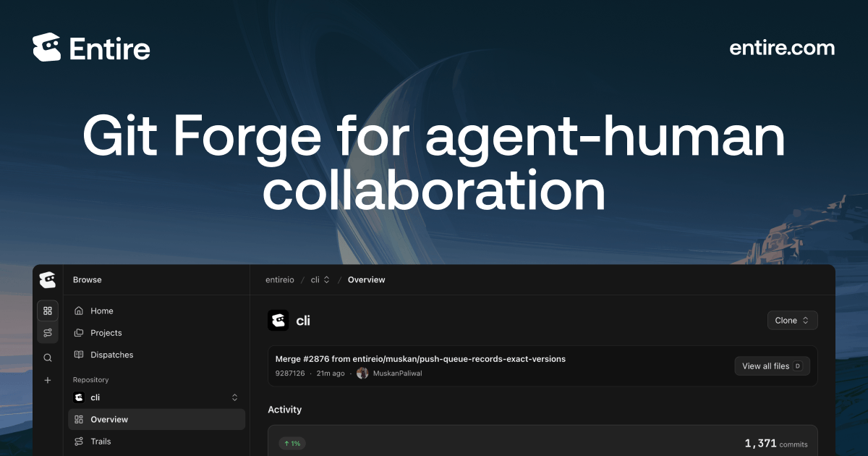868x456 pixels.
Task: Click the "Git Forge for agent-human collaboration" headline
Action: (x=434, y=162)
